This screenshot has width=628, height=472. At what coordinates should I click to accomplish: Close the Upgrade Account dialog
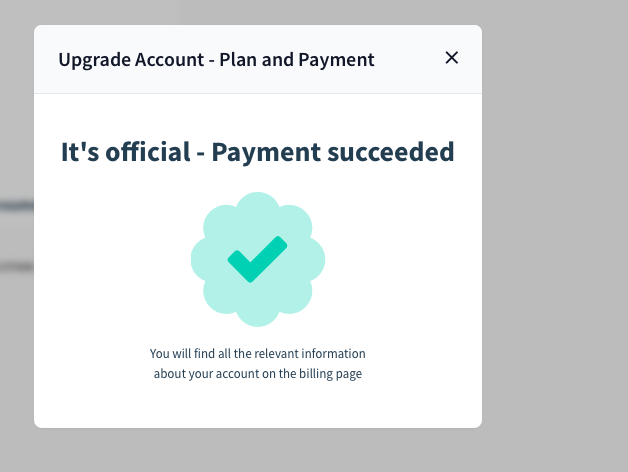click(x=451, y=58)
